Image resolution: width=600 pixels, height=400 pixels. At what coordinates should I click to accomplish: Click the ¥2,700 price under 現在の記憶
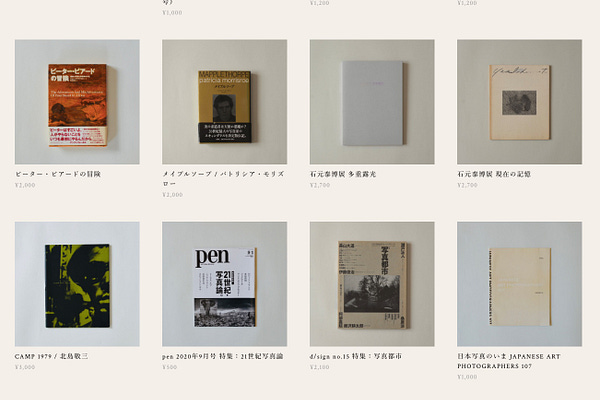tap(467, 185)
